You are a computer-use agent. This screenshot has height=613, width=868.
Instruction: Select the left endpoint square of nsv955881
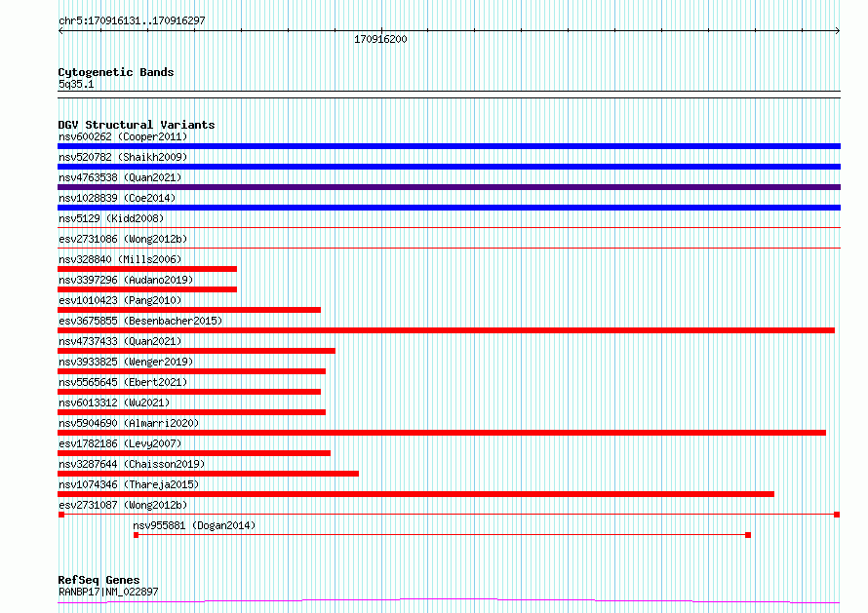click(x=137, y=535)
